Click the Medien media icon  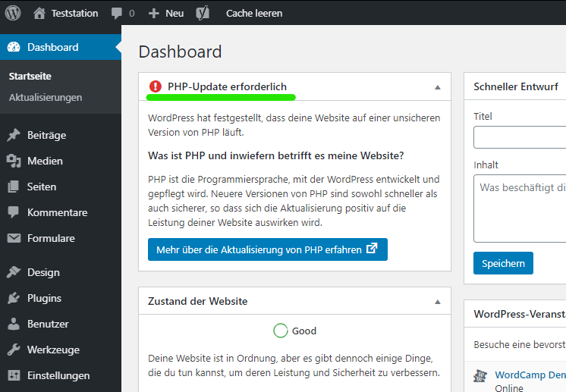coord(14,161)
